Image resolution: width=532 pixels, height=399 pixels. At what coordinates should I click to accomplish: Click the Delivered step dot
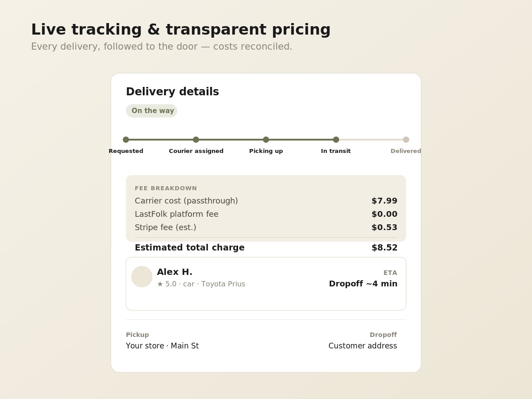pyautogui.click(x=406, y=140)
